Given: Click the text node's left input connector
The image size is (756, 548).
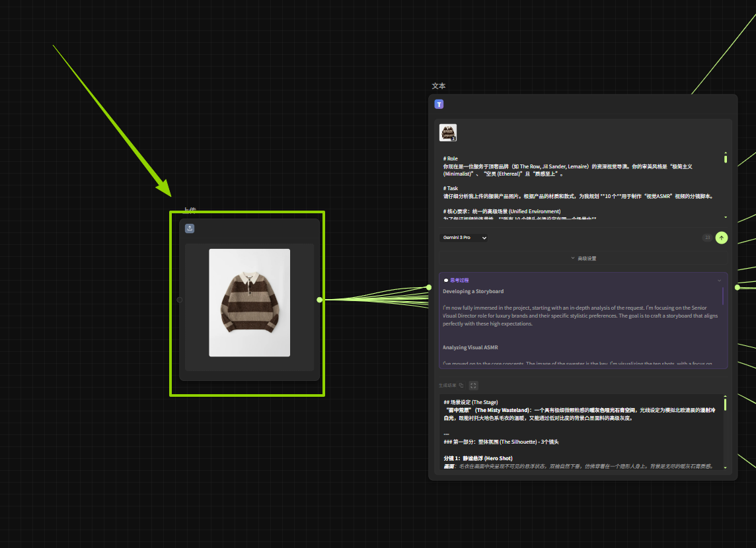Looking at the screenshot, I should [429, 288].
